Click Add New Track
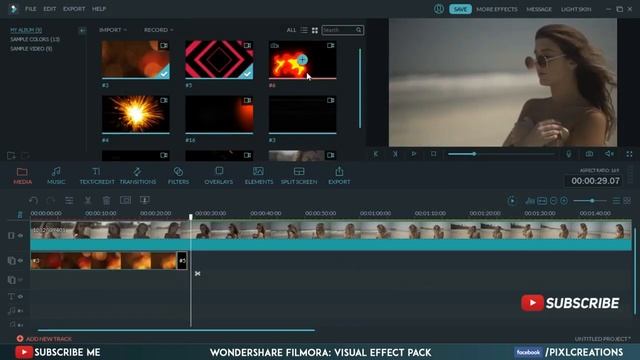Screen dimensions: 640x360 coord(44,339)
